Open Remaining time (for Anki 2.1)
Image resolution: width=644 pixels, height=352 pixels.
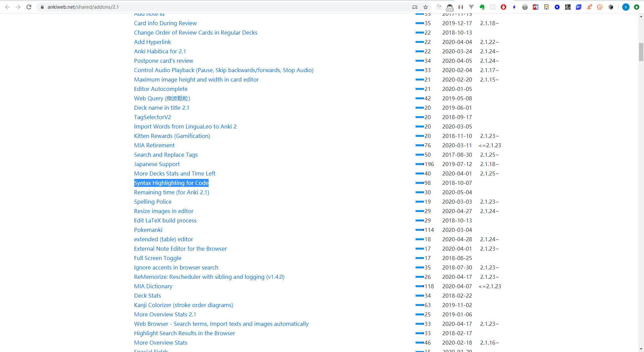[x=172, y=192]
